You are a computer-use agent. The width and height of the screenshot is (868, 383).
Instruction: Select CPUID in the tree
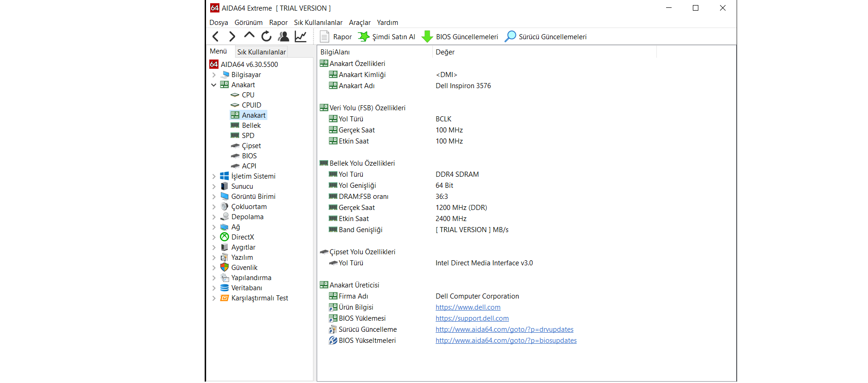tap(251, 105)
